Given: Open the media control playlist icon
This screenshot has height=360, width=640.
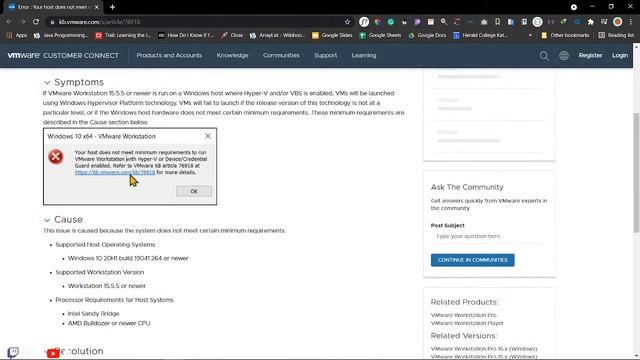Looking at the screenshot, I should [604, 22].
